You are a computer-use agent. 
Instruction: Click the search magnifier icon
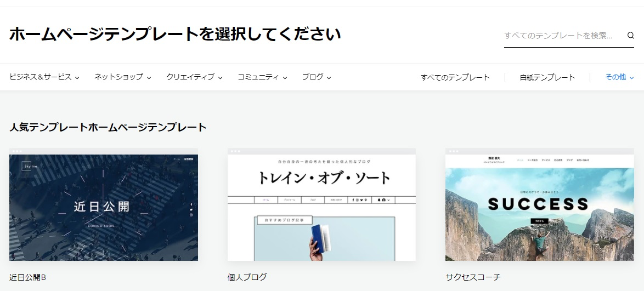tap(630, 36)
